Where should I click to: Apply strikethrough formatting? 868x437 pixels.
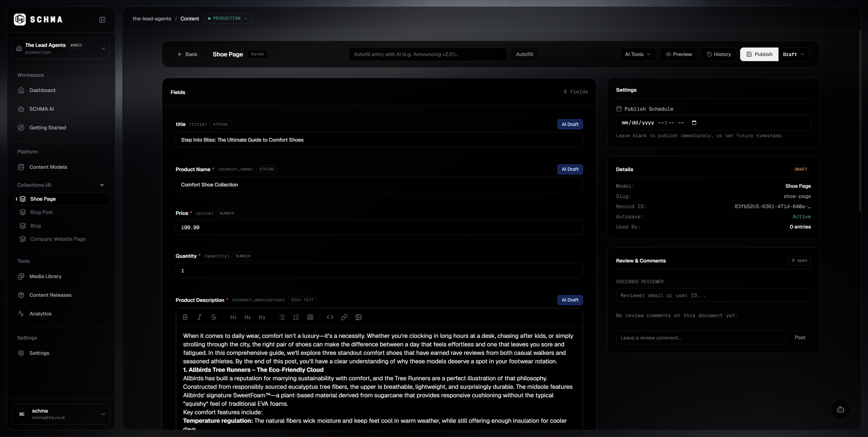pyautogui.click(x=214, y=317)
